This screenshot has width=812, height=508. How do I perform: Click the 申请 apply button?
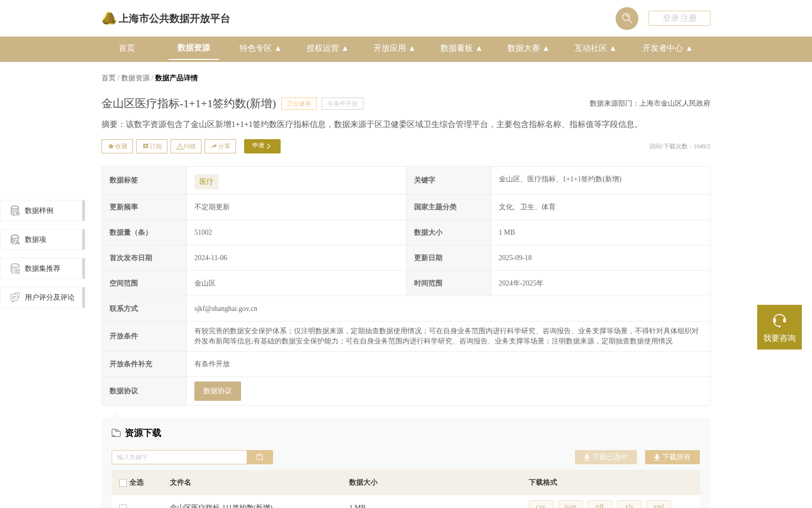tap(262, 146)
